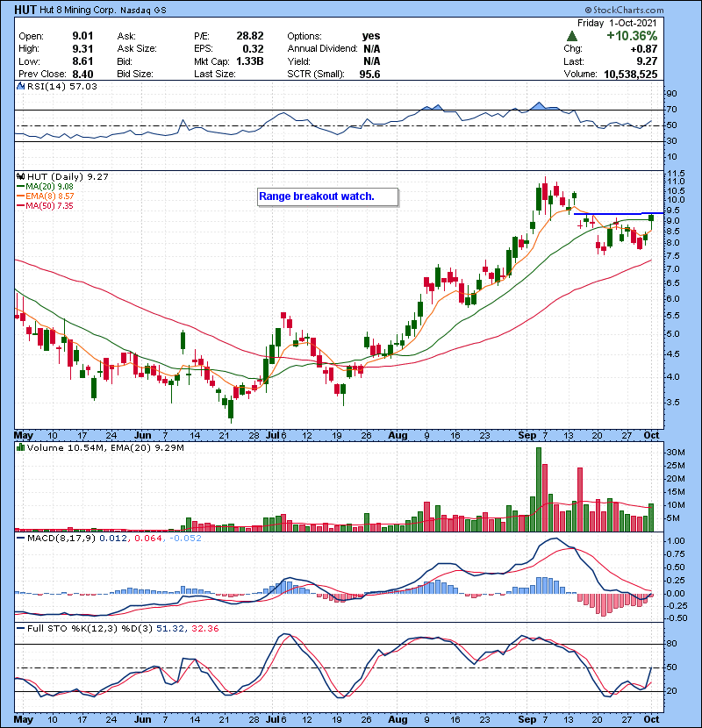Click the 'Last Size:' label

point(215,75)
